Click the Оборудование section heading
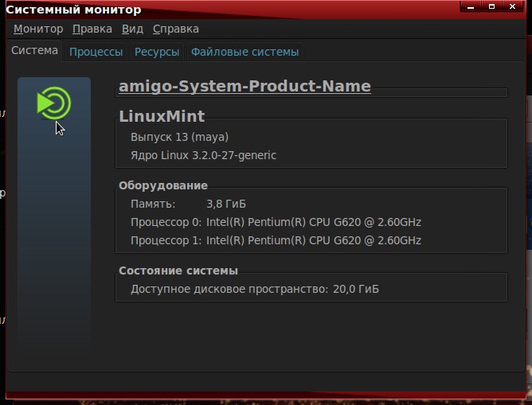Image resolution: width=532 pixels, height=405 pixels. [163, 185]
